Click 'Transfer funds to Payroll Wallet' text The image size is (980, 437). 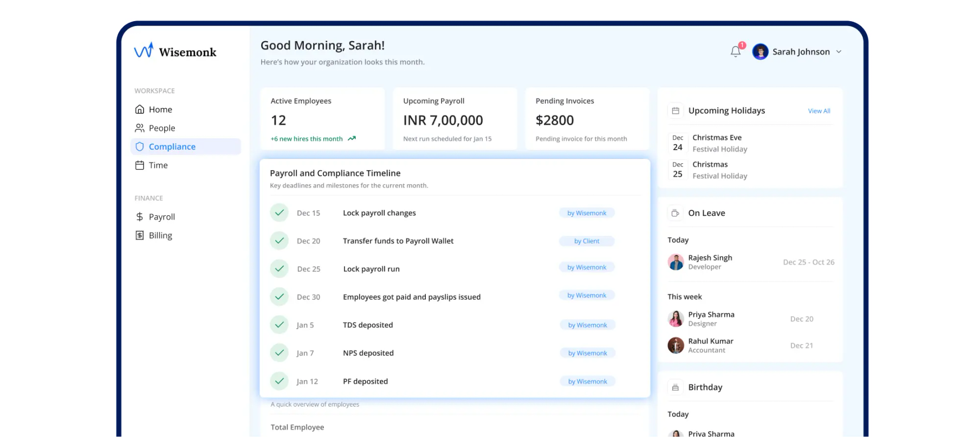click(x=398, y=241)
